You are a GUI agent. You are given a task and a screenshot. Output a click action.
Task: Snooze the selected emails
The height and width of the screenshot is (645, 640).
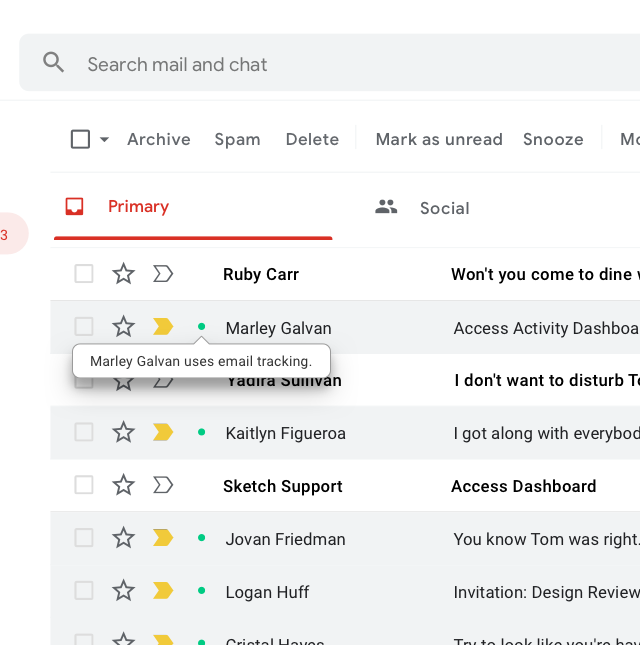point(553,139)
